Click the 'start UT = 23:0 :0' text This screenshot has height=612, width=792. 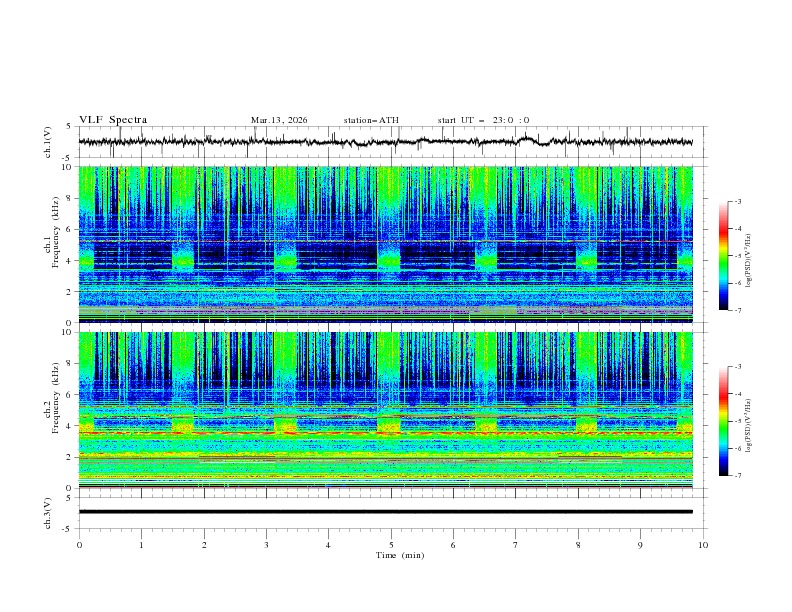pos(483,120)
